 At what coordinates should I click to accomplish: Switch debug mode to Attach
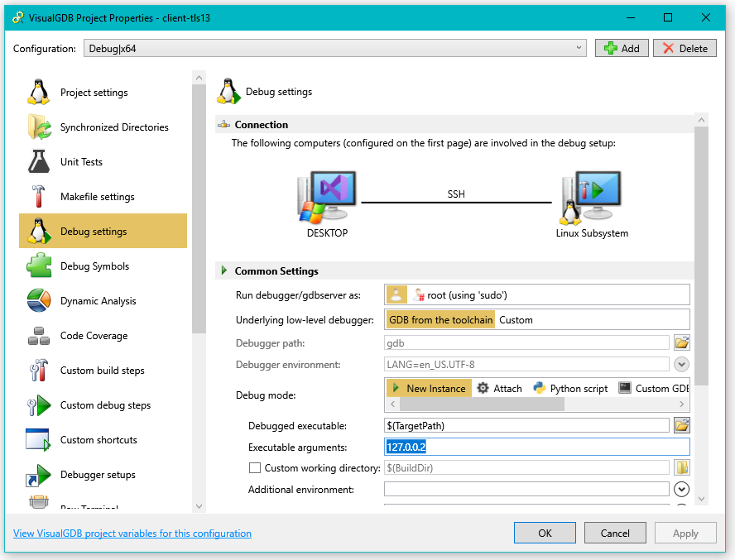coord(500,387)
